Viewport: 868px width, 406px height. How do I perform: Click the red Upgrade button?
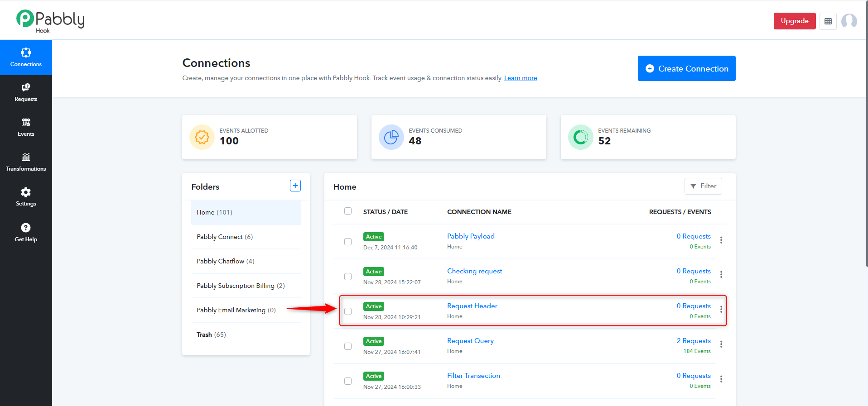tap(795, 21)
